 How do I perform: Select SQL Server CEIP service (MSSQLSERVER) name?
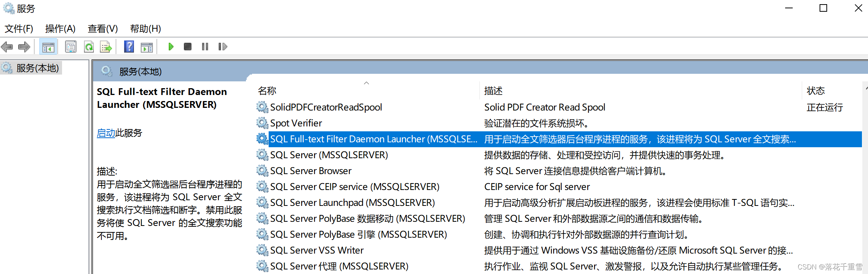[355, 187]
